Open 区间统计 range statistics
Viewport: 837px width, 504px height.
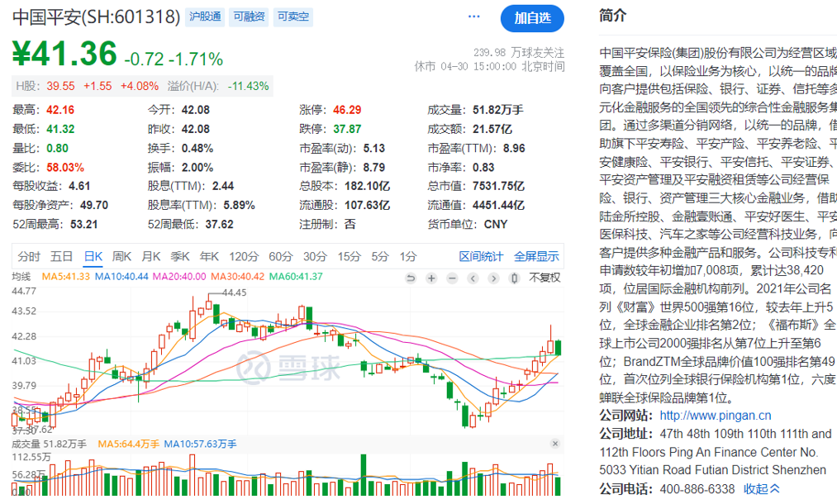pyautogui.click(x=481, y=257)
